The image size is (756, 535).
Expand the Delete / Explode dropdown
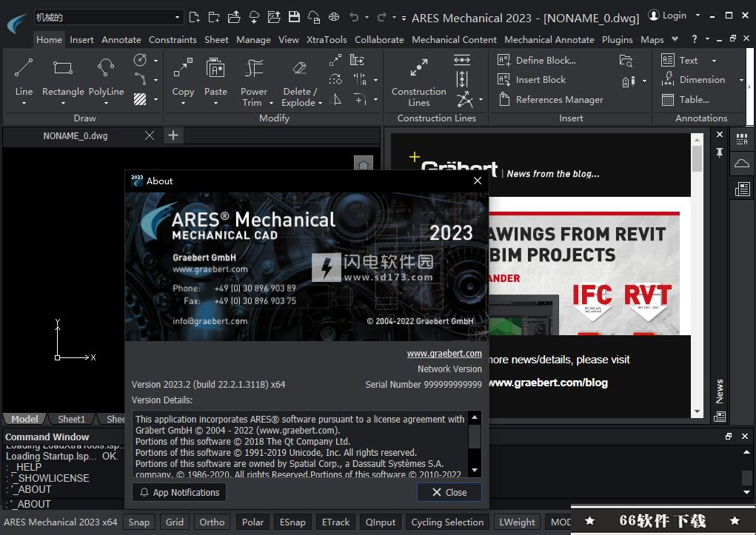click(320, 103)
